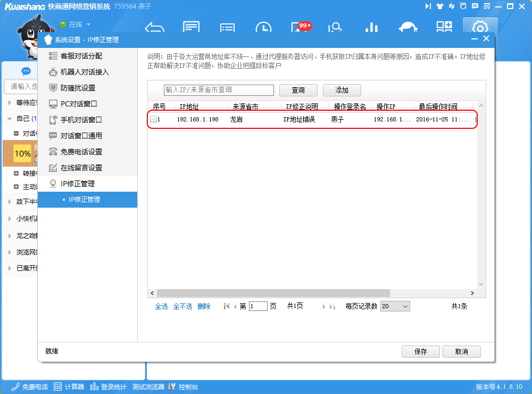
Task: Click 全不选 to deselect all records
Action: pyautogui.click(x=182, y=306)
